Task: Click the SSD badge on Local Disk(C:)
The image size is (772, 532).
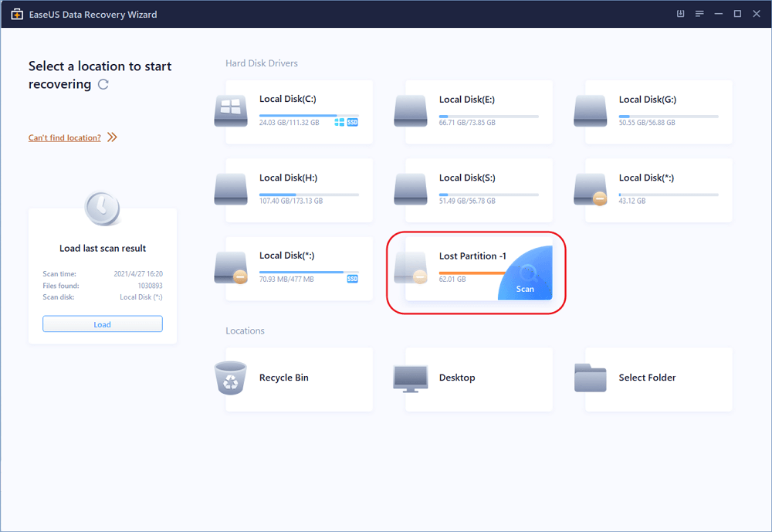Action: click(353, 122)
